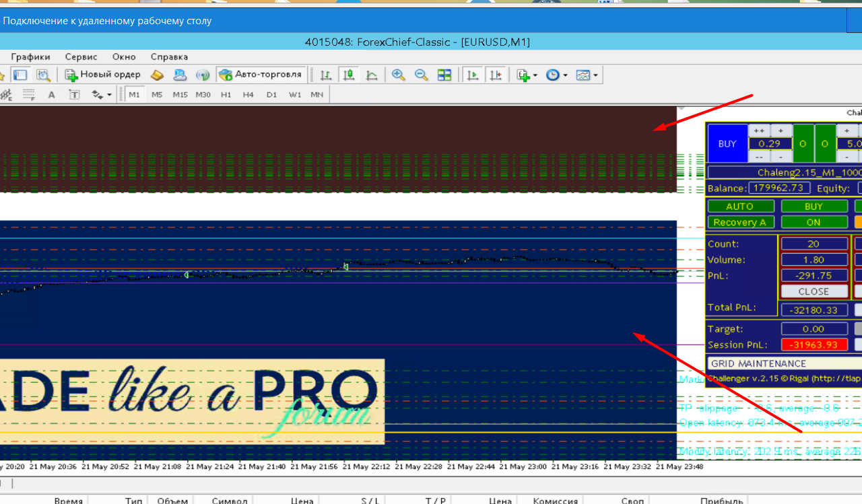Switch chart to bar chart type
This screenshot has height=504, width=862.
pos(326,75)
